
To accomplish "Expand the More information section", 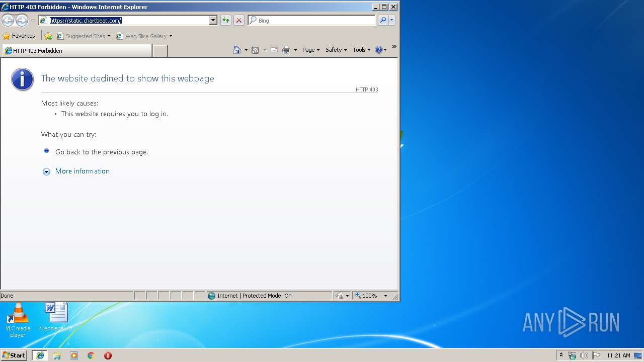I will coord(46,171).
